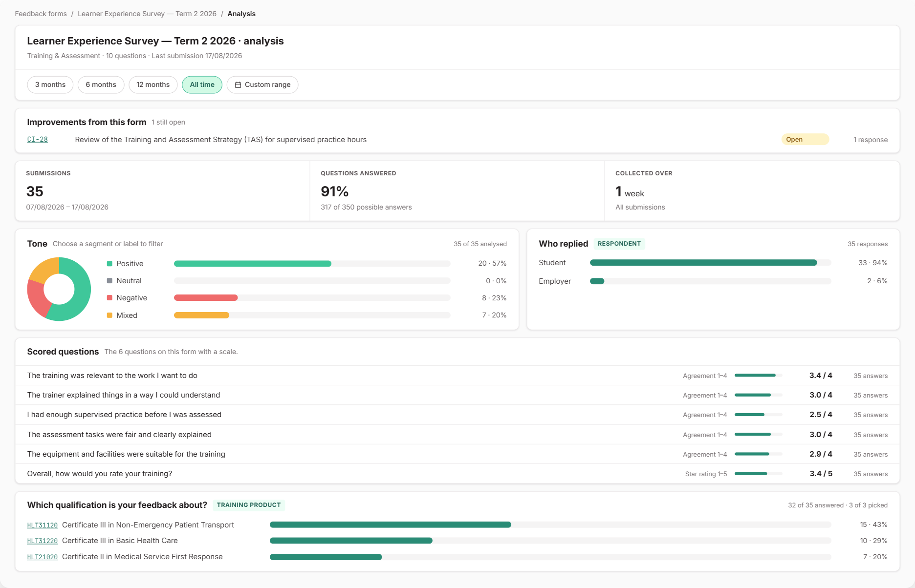Click the Submissions count 35
The image size is (915, 588).
pyautogui.click(x=35, y=191)
